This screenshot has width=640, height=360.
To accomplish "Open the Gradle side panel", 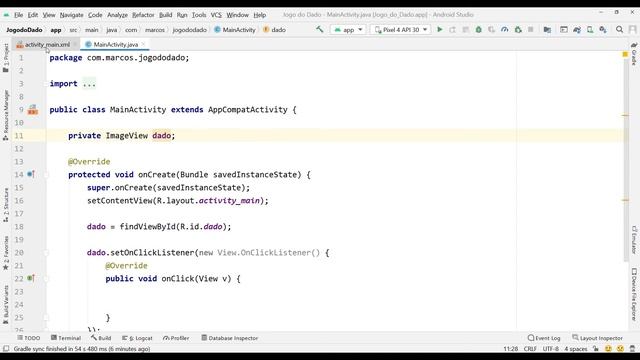I will coord(634,54).
